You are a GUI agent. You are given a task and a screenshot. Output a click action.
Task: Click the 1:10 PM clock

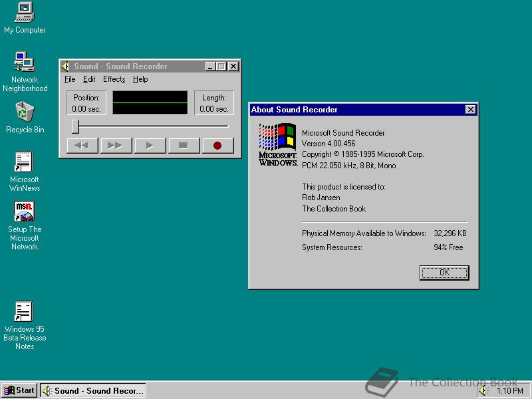509,391
